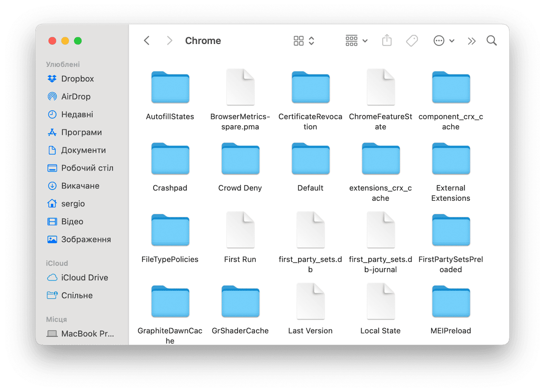Expand the action menu chevron
This screenshot has width=545, height=392.
click(452, 41)
